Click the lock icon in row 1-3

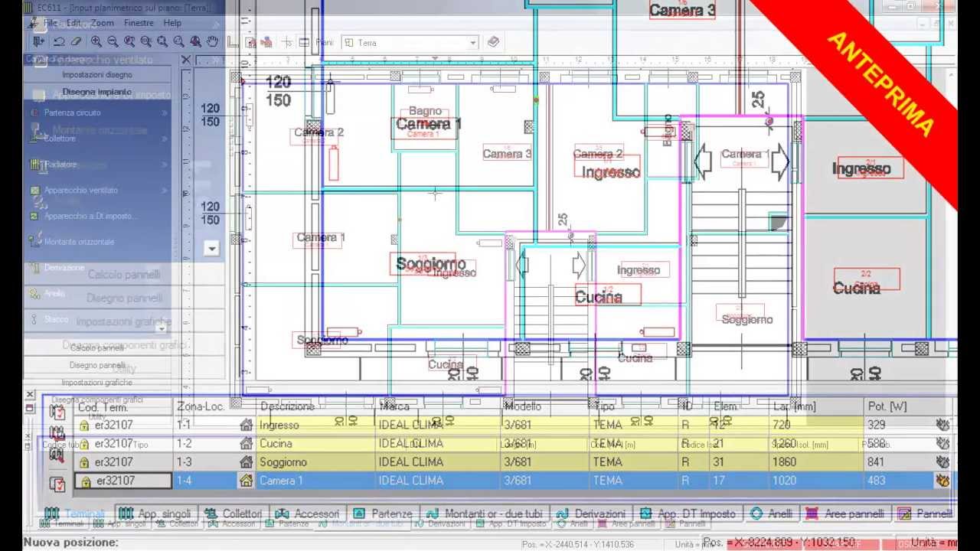tap(84, 461)
